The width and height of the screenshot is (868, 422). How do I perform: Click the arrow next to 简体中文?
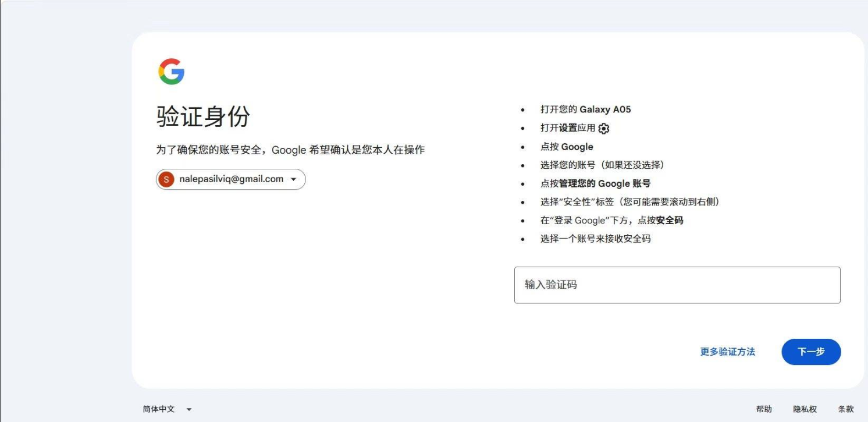188,410
